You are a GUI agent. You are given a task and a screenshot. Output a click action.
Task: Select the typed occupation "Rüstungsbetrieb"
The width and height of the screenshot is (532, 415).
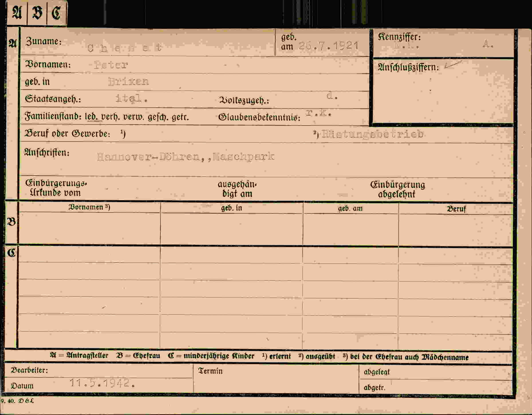click(372, 134)
